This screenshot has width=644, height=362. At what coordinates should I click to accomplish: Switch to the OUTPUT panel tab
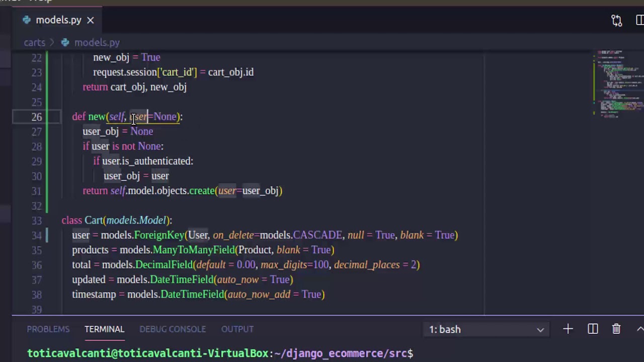pyautogui.click(x=237, y=329)
